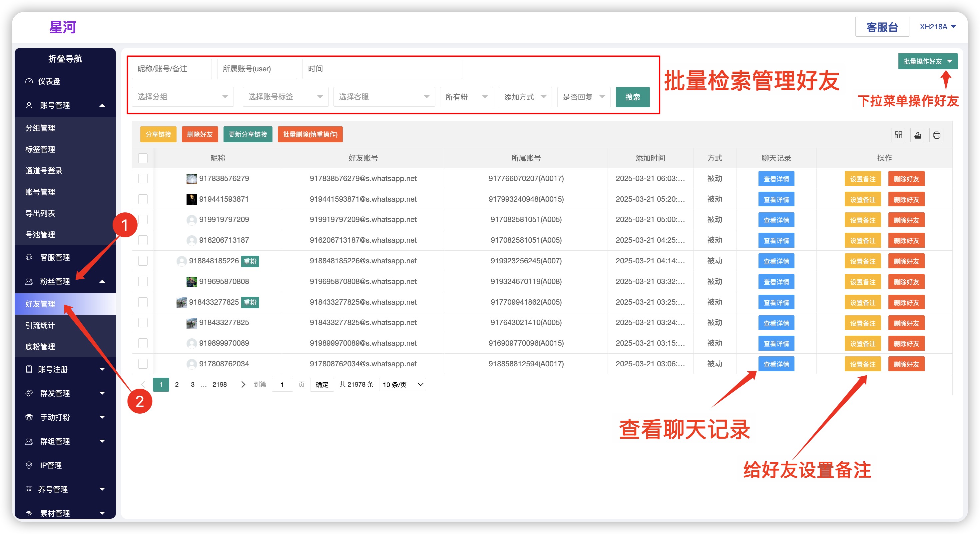Click the 客服管理 headset icon
The width and height of the screenshot is (980, 534).
[x=29, y=257]
